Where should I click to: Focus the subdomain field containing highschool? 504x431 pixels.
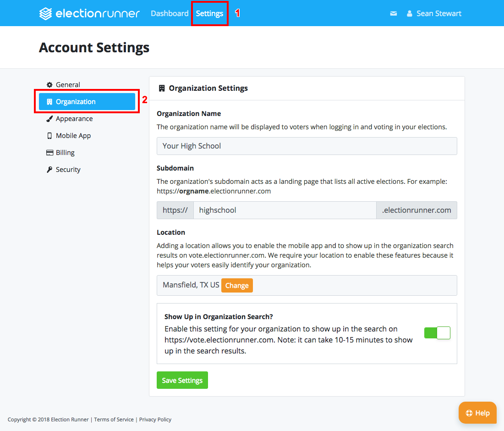[x=285, y=210]
